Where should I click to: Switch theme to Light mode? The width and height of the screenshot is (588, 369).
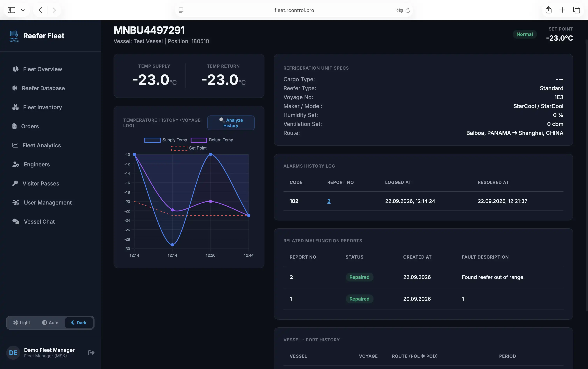tap(22, 323)
